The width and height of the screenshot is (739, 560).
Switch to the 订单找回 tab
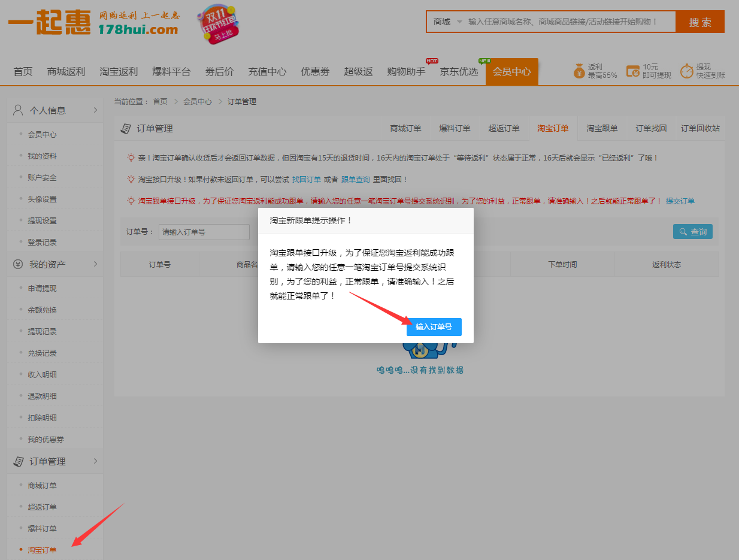652,128
